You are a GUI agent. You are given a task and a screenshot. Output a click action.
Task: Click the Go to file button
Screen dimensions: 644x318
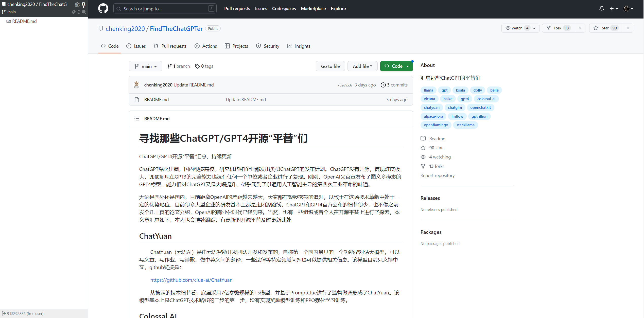[330, 66]
